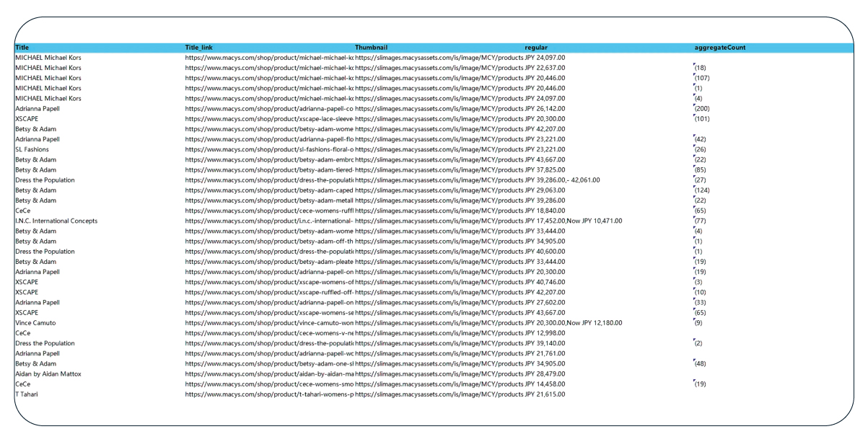Click the aggregateCount value (42)

[x=699, y=139]
